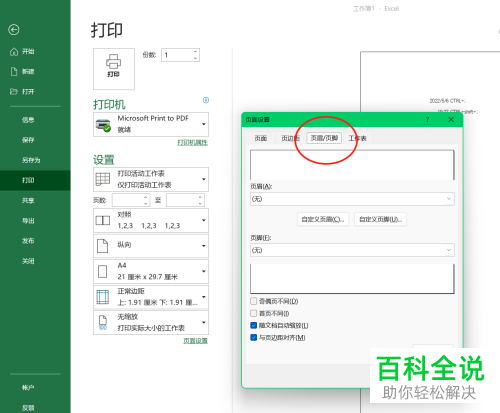
Task: Click the 自定义页脚 button
Action: [x=380, y=219]
